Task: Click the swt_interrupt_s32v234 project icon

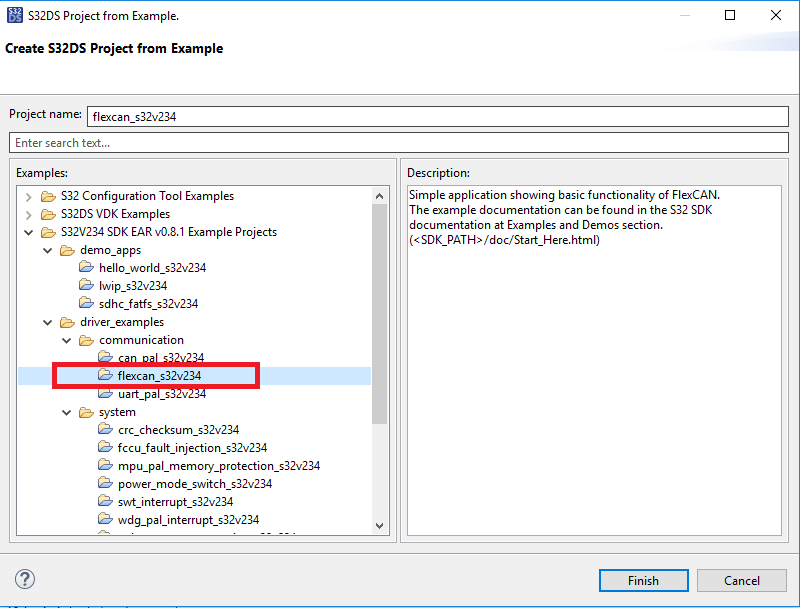Action: coord(105,501)
